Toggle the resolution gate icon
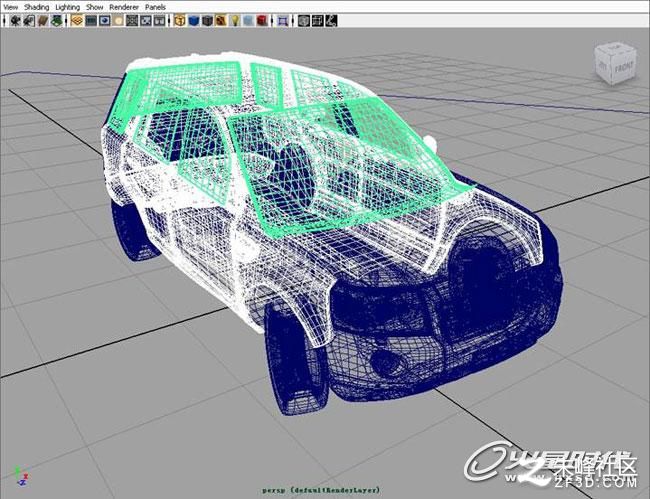This screenshot has width=650, height=499. tap(104, 20)
